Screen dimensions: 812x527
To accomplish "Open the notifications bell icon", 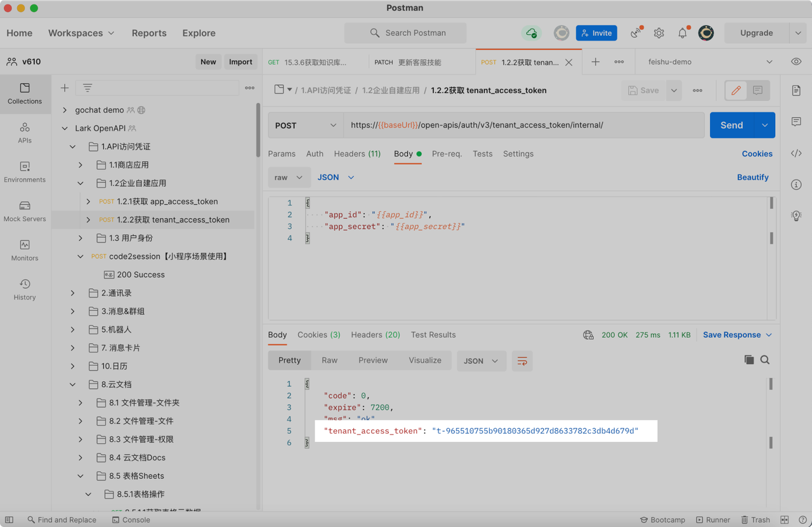I will pos(683,33).
